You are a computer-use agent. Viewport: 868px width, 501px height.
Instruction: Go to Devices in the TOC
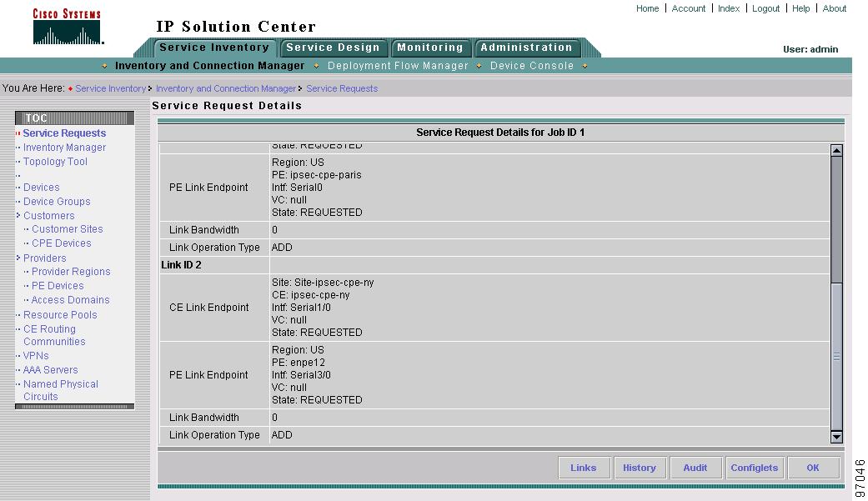coord(42,187)
